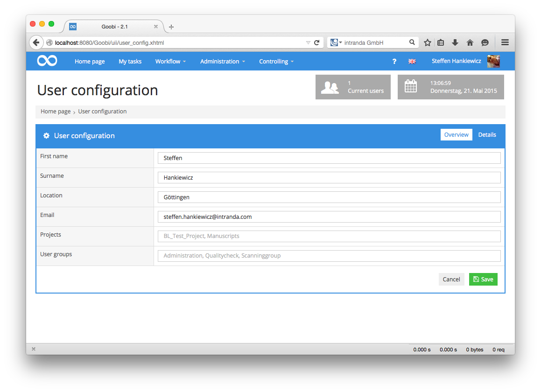541x392 pixels.
Task: Click the calendar icon in the date box
Action: [x=411, y=86]
